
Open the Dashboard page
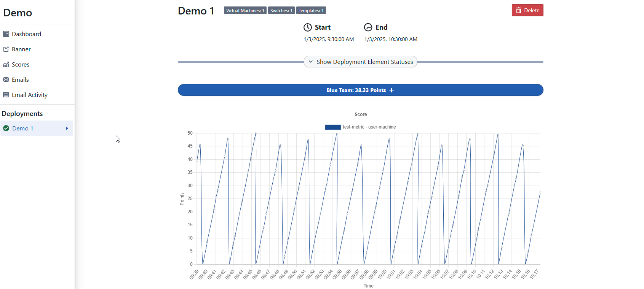point(26,34)
